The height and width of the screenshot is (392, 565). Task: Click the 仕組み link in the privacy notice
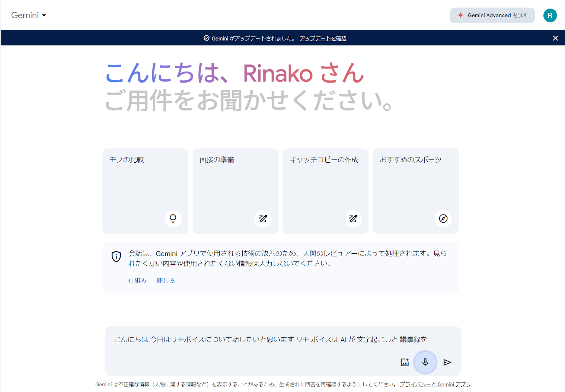(x=137, y=281)
